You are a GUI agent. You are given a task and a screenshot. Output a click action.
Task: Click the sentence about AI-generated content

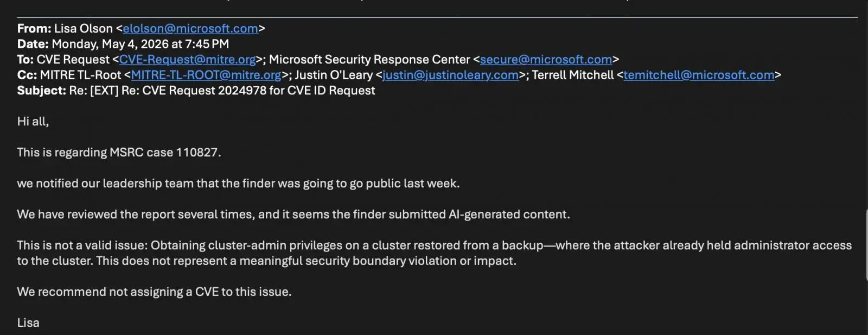[293, 214]
